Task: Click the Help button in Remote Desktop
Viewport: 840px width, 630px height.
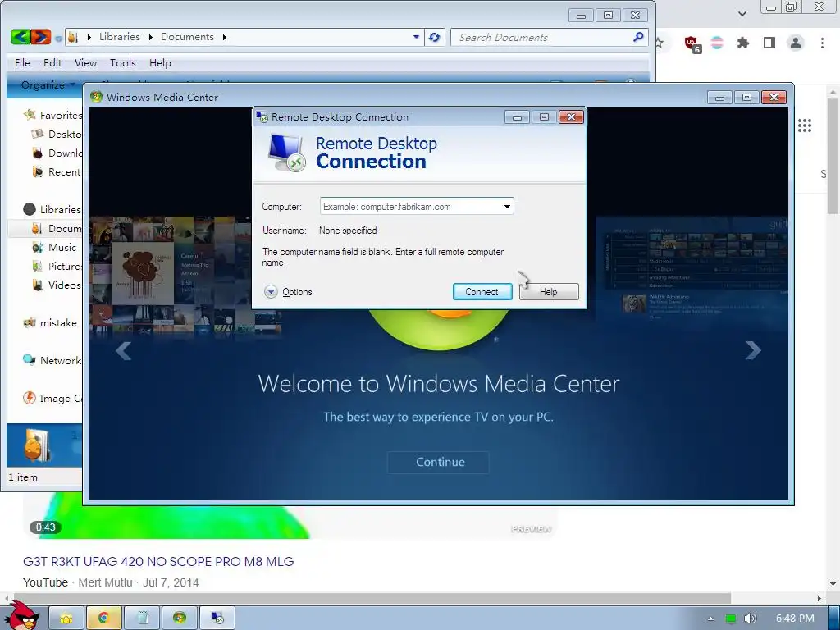Action: click(549, 292)
